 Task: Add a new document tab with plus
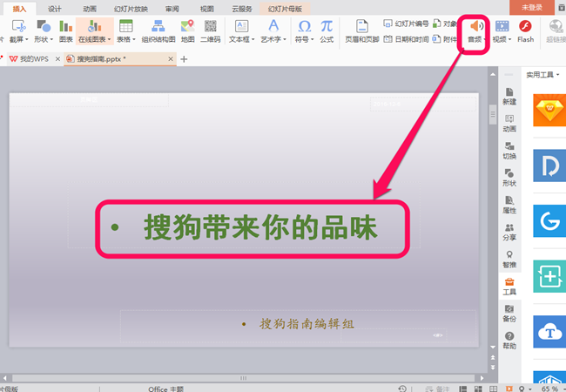tap(184, 59)
